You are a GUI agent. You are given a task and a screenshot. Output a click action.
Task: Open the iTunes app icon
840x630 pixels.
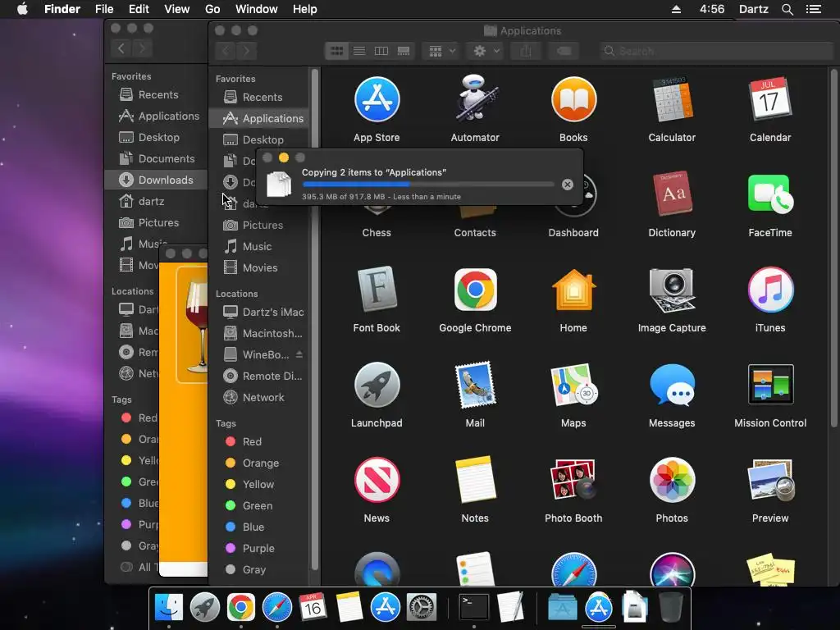[770, 290]
